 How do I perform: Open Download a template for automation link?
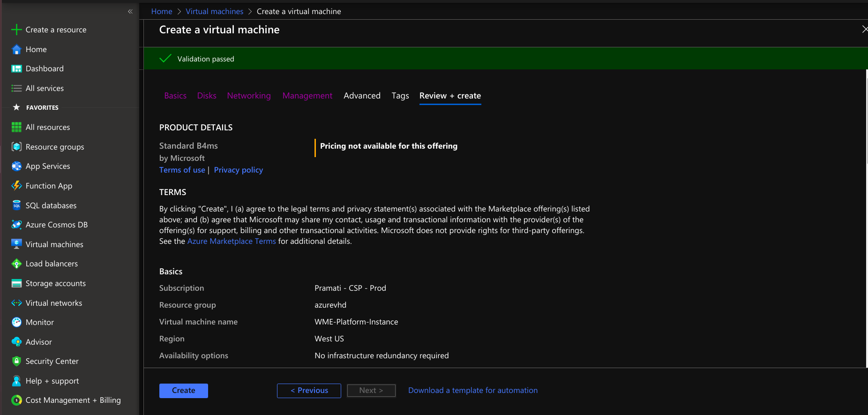(x=472, y=390)
